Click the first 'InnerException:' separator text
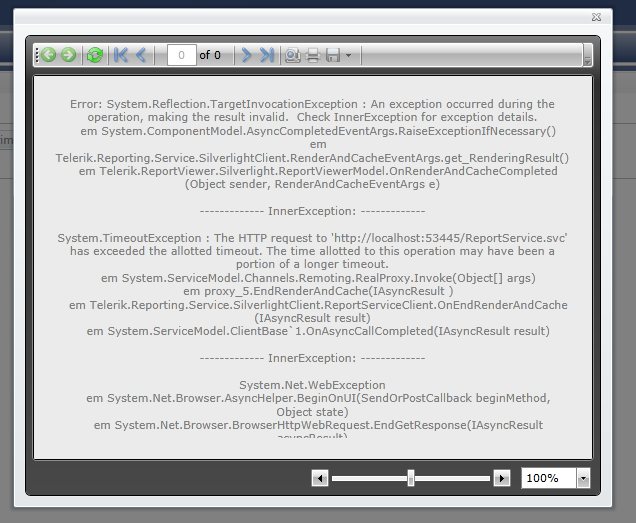This screenshot has width=636, height=523. (312, 211)
